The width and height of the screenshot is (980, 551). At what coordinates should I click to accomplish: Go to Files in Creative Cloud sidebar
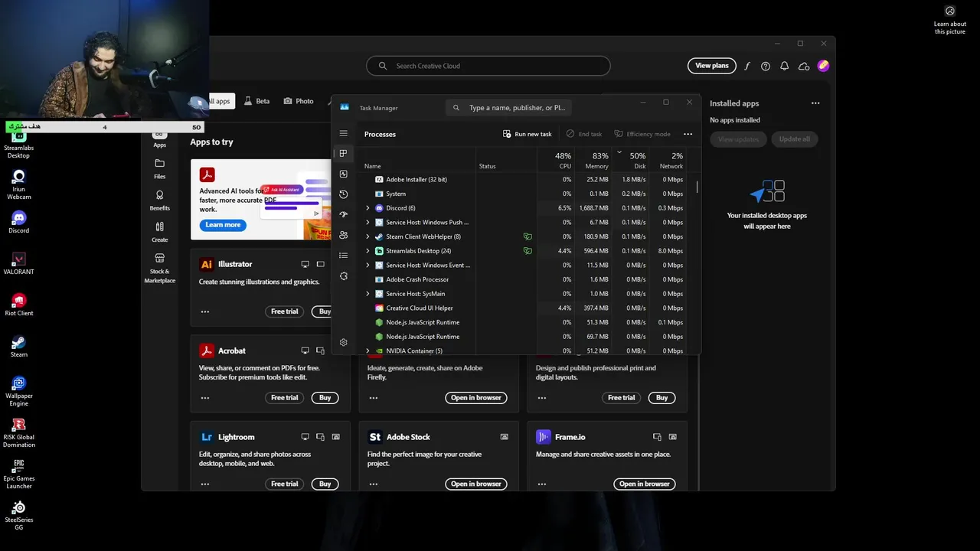click(159, 168)
